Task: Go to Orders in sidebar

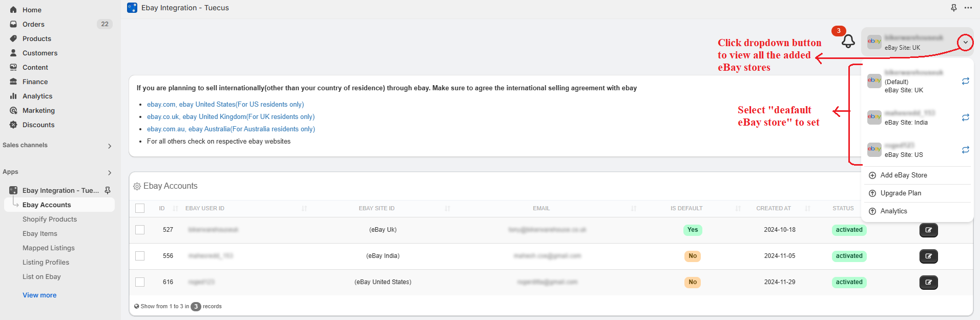Action: (33, 24)
